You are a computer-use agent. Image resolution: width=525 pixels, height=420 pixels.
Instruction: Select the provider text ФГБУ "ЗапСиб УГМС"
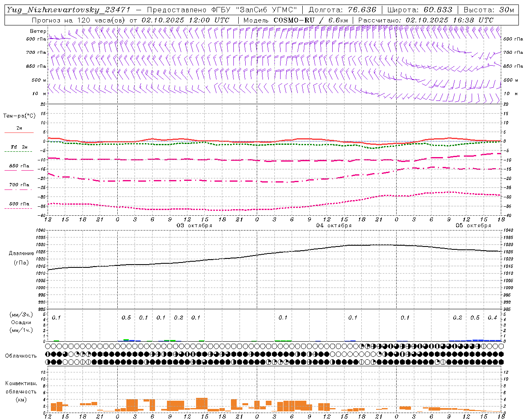coord(255,10)
